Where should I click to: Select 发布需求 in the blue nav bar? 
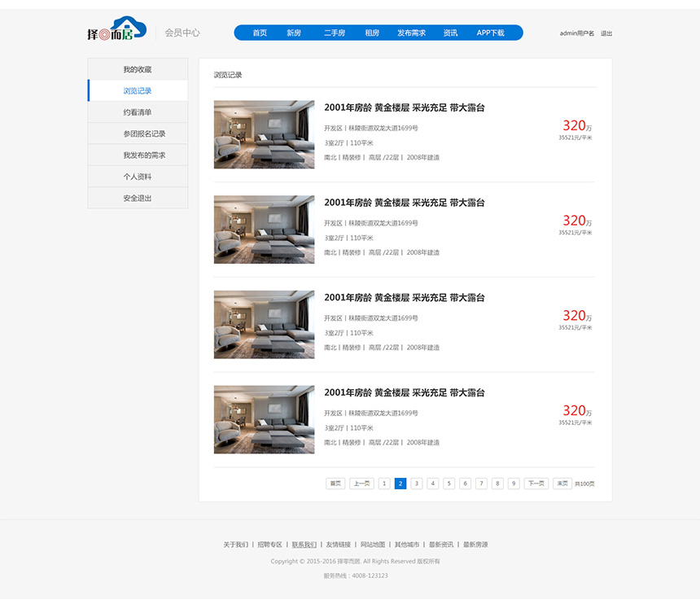(x=411, y=33)
